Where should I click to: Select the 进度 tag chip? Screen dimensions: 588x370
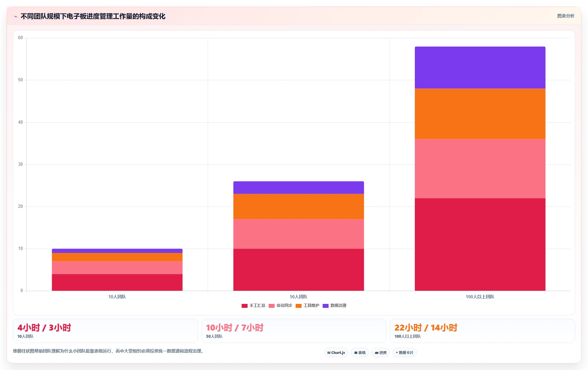click(x=381, y=353)
